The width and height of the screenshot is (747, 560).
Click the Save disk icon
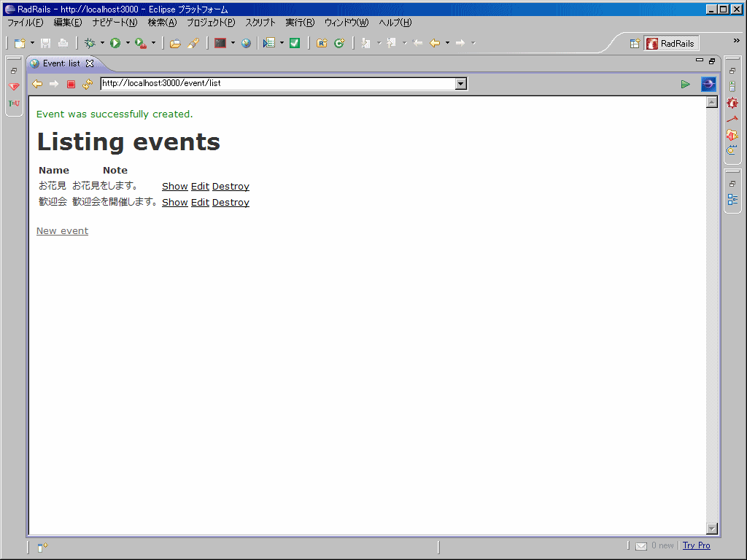(45, 43)
